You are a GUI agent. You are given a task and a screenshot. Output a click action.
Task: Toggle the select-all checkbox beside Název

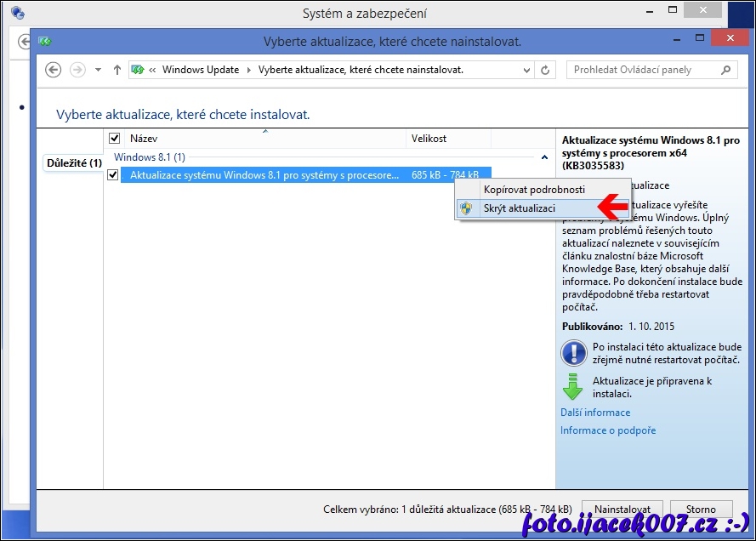(x=115, y=138)
